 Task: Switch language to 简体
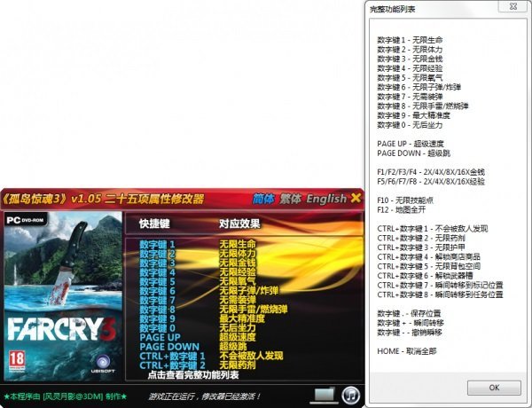point(263,199)
